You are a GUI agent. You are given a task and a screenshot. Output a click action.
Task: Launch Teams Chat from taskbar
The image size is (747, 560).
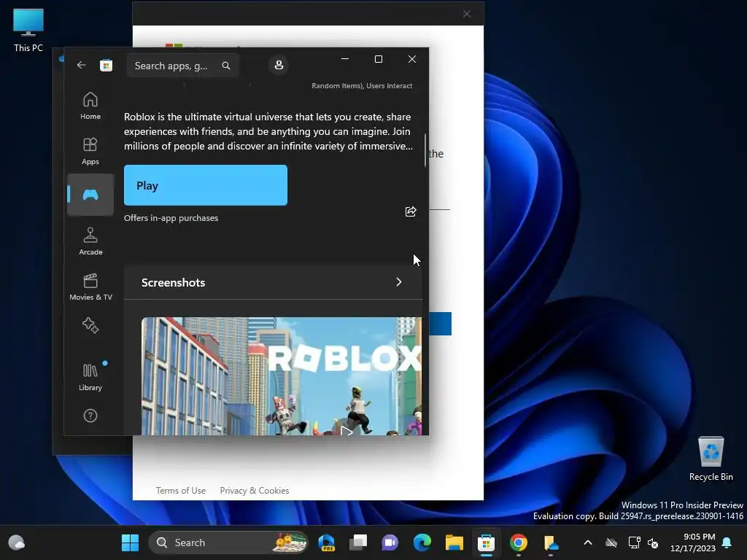390,542
